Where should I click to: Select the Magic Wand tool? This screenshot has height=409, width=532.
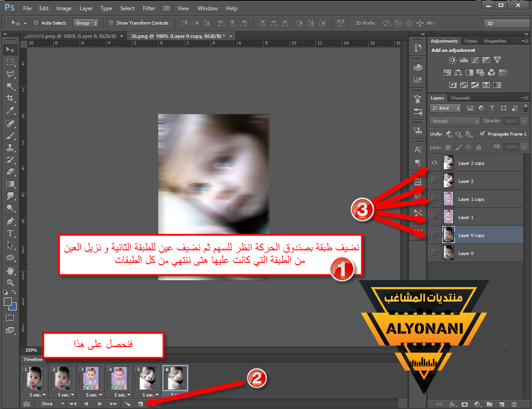[10, 86]
